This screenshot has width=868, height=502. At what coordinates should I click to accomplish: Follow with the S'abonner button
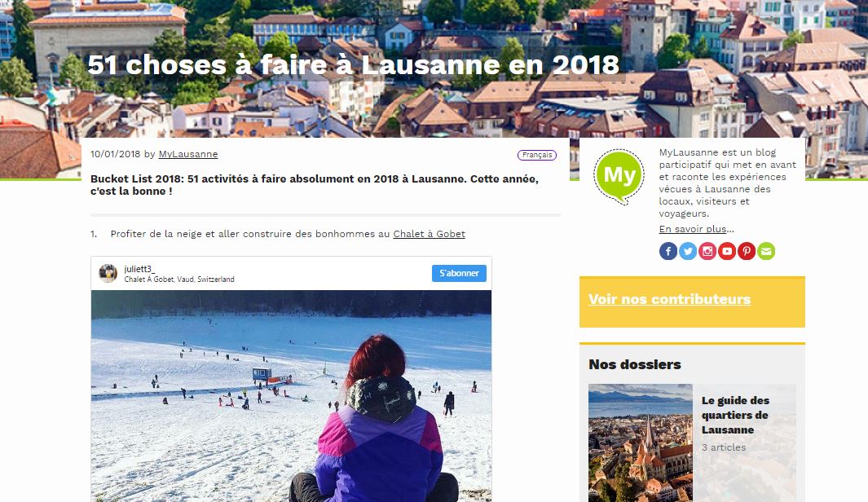[x=459, y=273]
